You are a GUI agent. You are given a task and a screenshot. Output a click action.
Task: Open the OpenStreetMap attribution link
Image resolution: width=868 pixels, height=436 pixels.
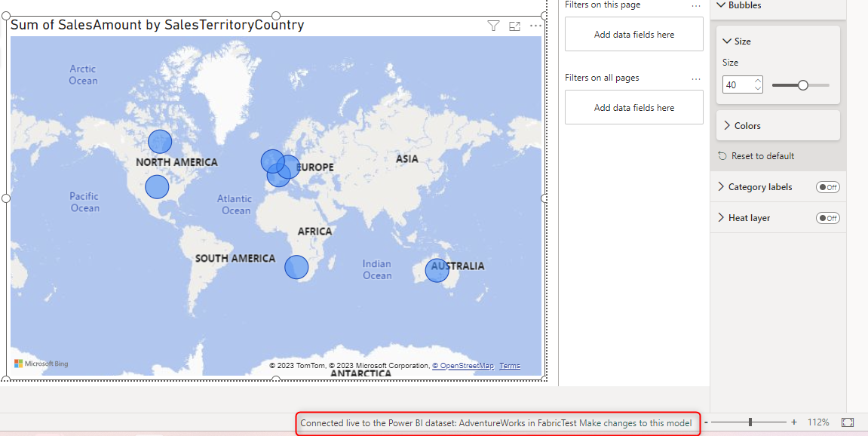click(463, 366)
